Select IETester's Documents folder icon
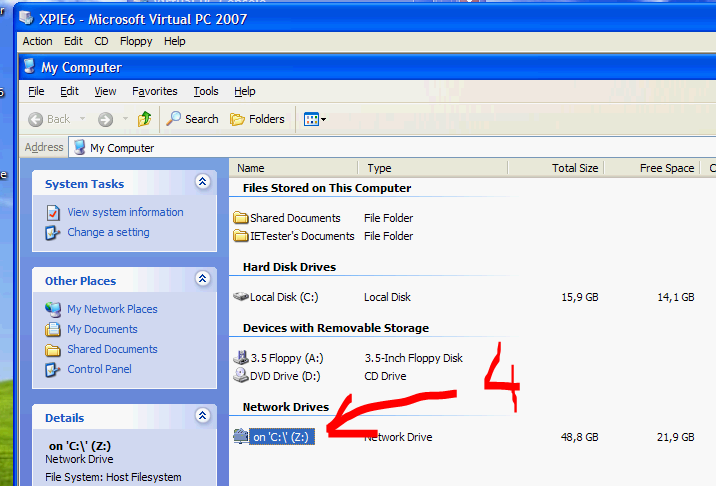Image resolution: width=716 pixels, height=486 pixels. click(241, 236)
